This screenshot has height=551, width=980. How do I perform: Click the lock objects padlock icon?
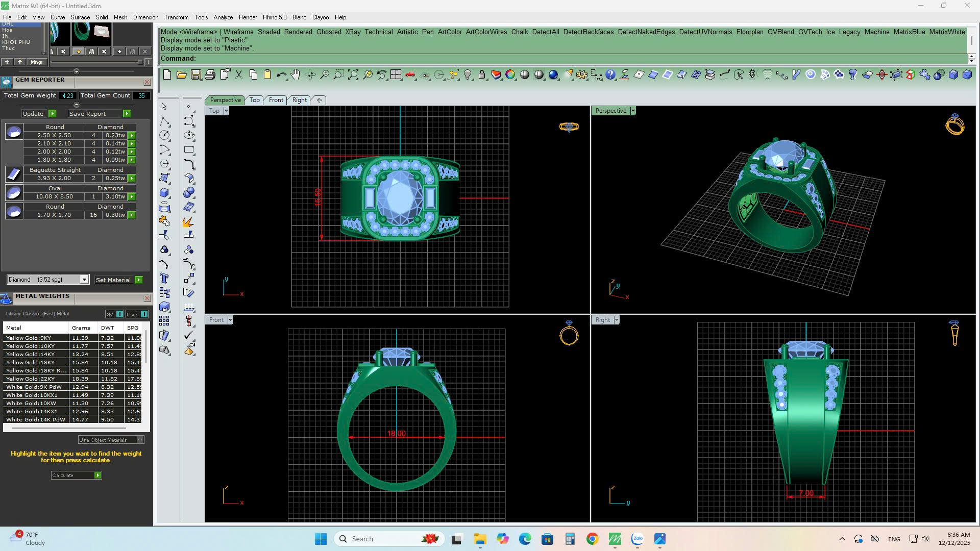pyautogui.click(x=481, y=75)
